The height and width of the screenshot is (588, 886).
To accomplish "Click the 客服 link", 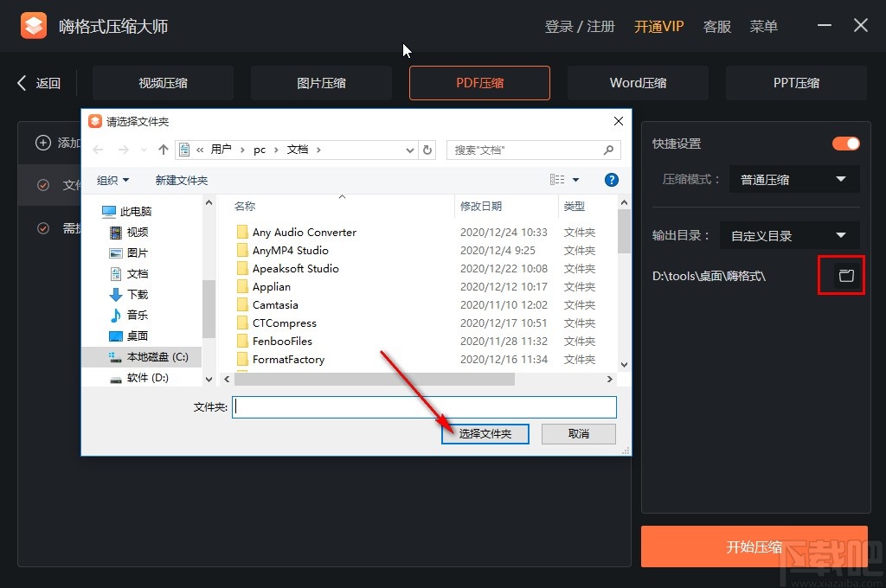I will (717, 27).
